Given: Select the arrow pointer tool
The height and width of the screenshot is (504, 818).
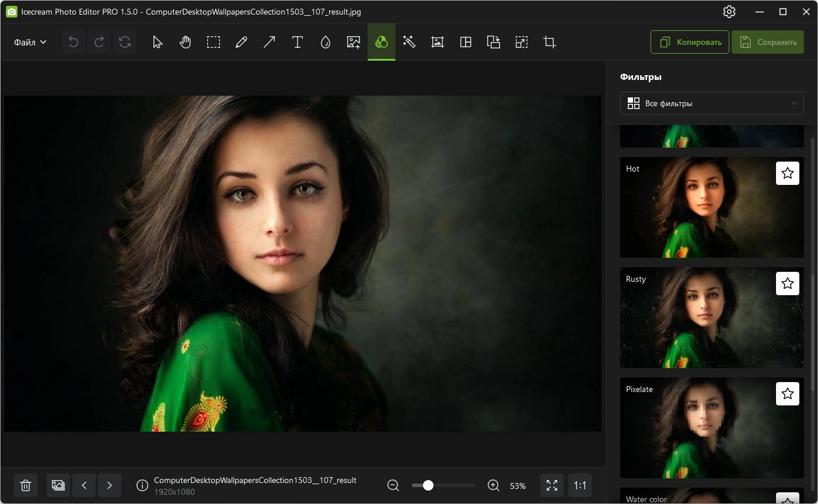Looking at the screenshot, I should tap(158, 42).
